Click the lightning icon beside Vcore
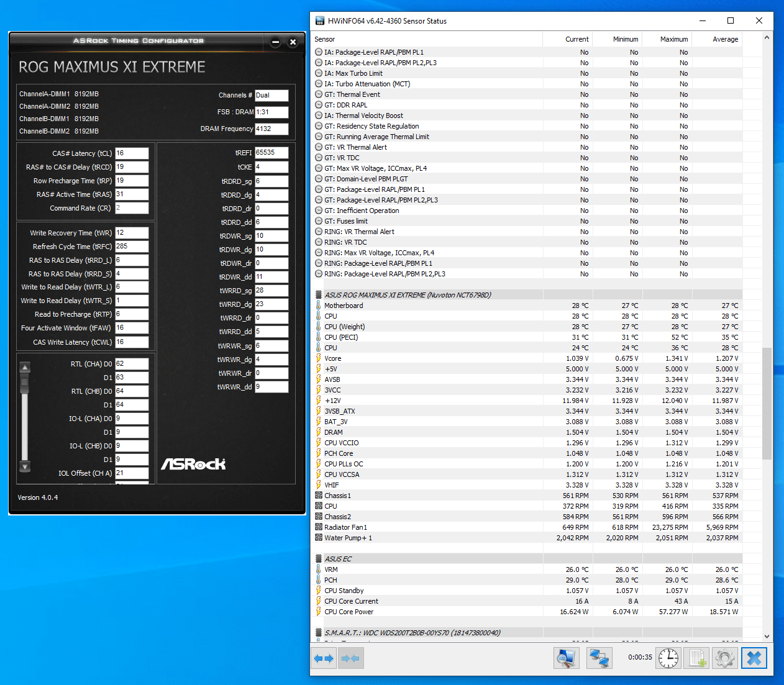 click(x=319, y=358)
